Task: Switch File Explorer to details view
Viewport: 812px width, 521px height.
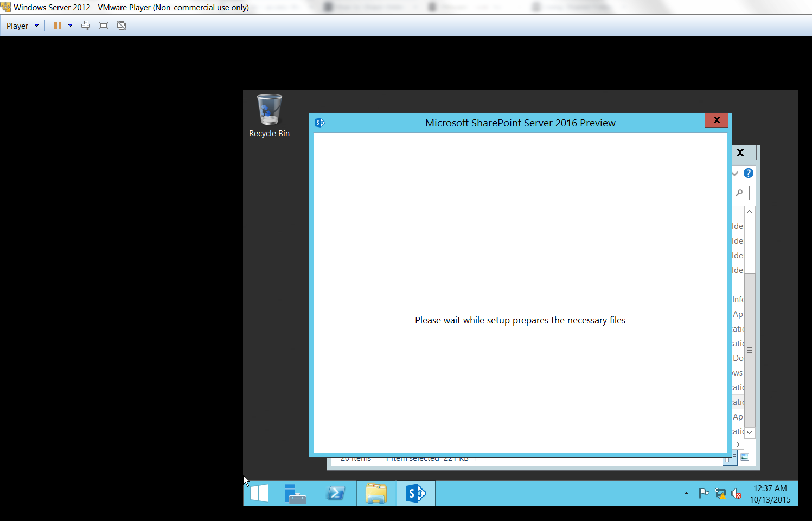Action: click(x=731, y=459)
